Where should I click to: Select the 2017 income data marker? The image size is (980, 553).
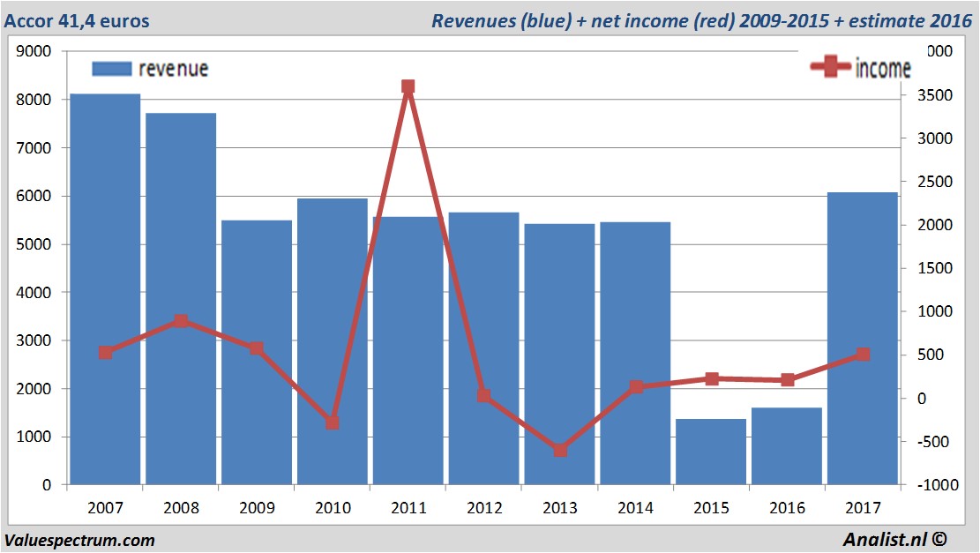coord(863,355)
